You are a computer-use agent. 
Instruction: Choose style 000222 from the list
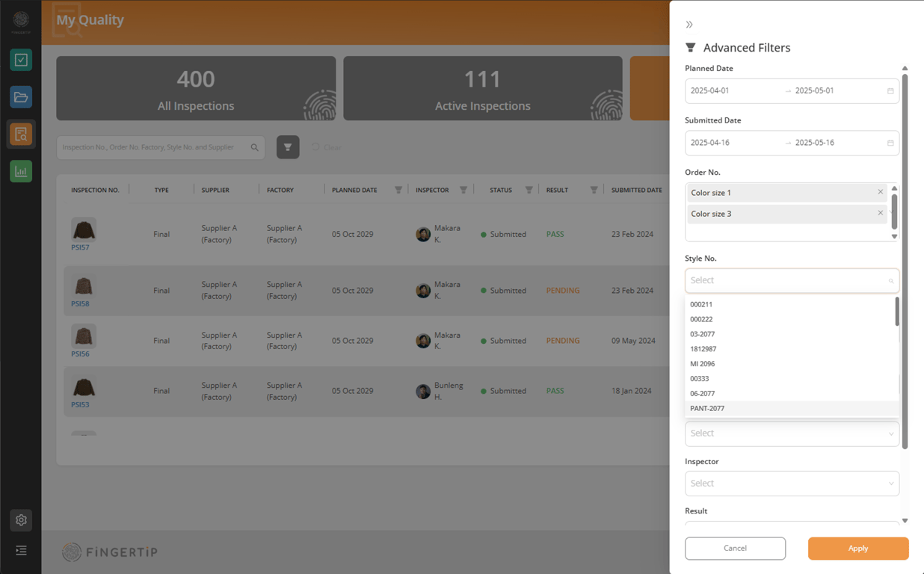point(790,319)
